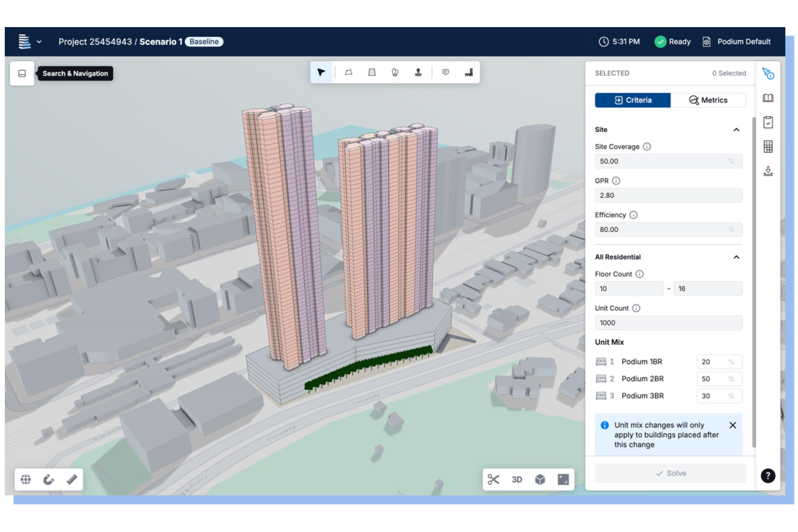Switch to the Metrics tab

[708, 100]
